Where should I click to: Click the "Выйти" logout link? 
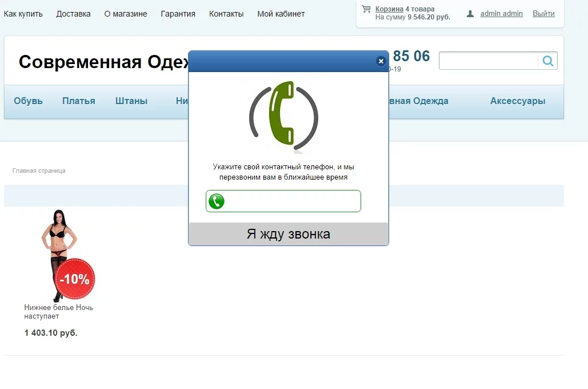543,14
